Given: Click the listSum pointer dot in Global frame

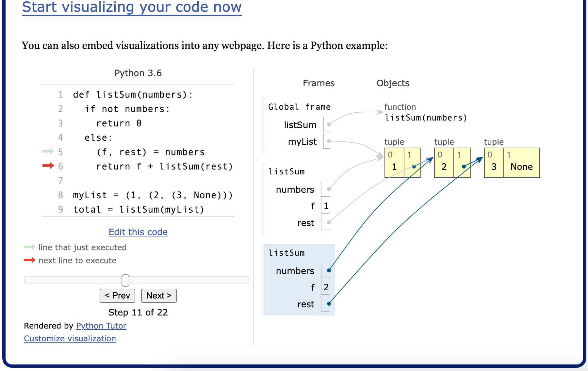Looking at the screenshot, I should pyautogui.click(x=329, y=124).
